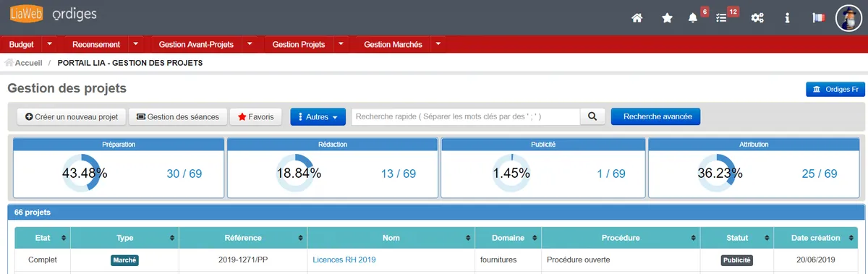Sort table by Domaine column
The height and width of the screenshot is (274, 868).
click(508, 238)
